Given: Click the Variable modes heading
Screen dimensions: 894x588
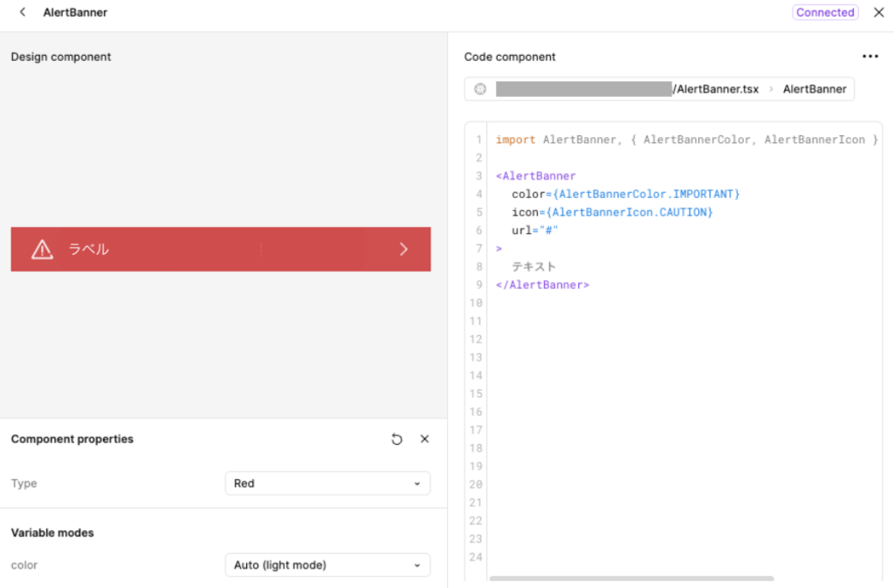Looking at the screenshot, I should pos(52,533).
